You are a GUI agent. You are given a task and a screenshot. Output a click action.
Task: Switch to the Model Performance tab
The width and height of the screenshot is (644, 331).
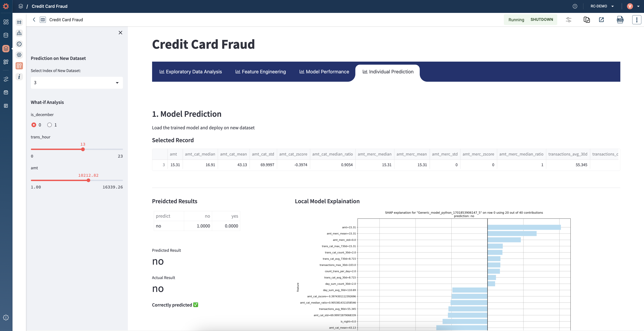[x=324, y=71]
